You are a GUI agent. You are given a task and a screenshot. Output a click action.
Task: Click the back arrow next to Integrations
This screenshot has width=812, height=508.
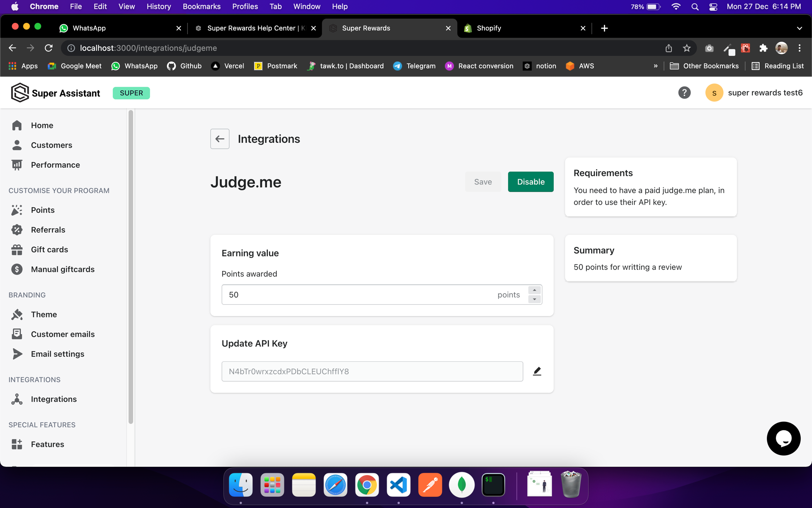tap(220, 139)
